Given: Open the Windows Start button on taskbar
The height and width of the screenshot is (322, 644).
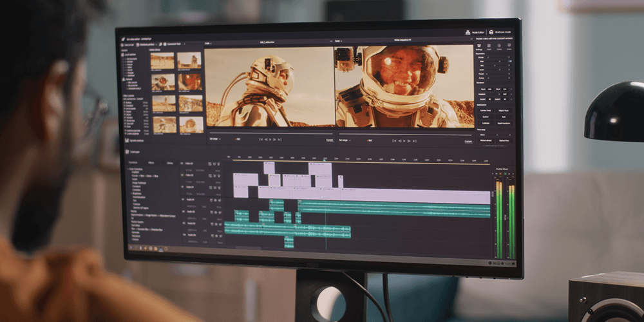Looking at the screenshot, I should point(131,248).
